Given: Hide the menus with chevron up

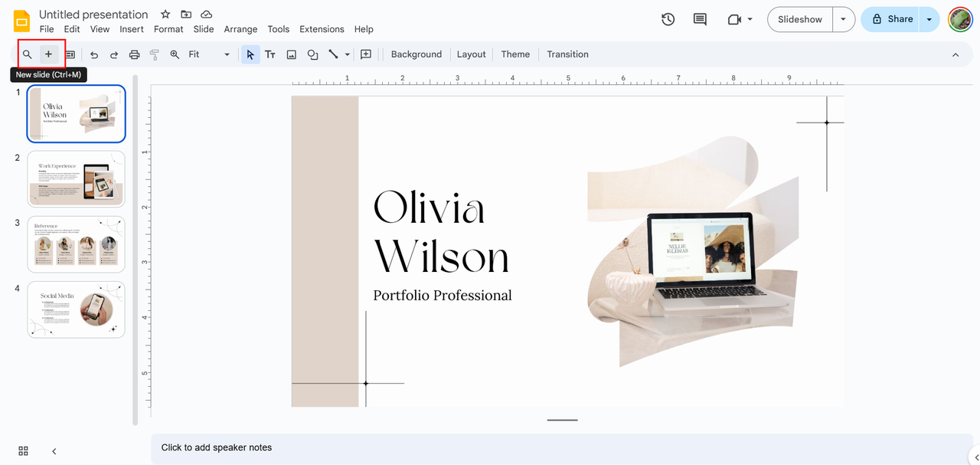Looking at the screenshot, I should pos(955,54).
